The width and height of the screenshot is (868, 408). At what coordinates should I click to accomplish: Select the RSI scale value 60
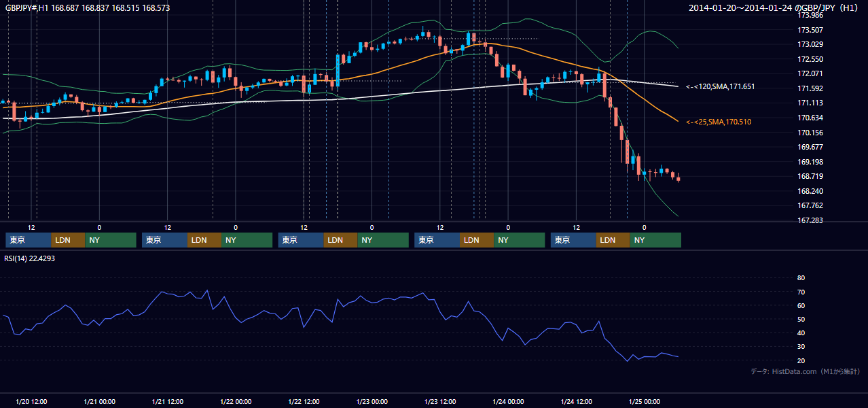801,305
